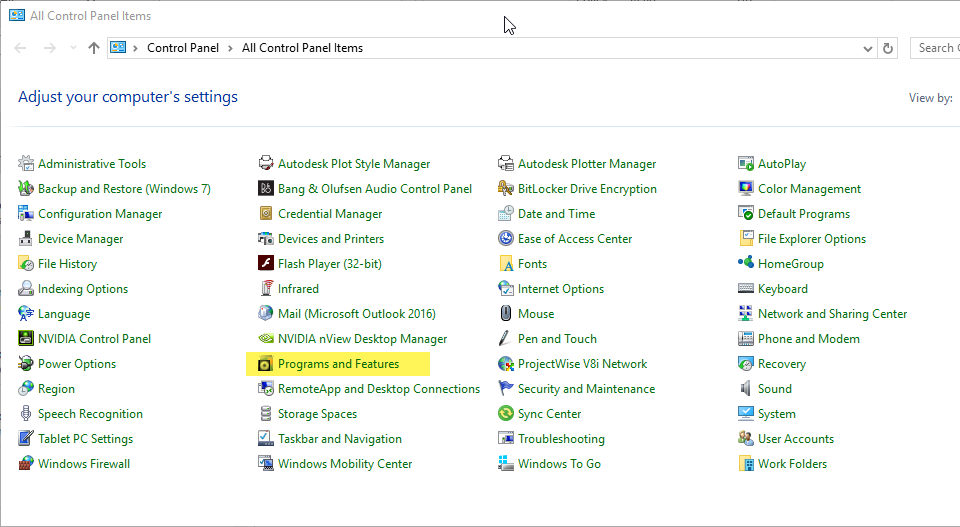
Task: Go up one level with Up arrow
Action: point(94,48)
